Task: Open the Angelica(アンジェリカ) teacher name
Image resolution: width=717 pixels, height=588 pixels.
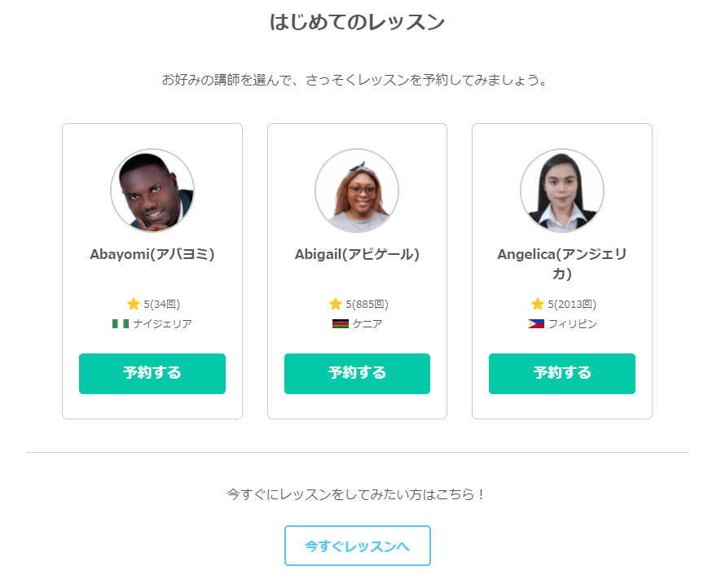Action: pyautogui.click(x=562, y=264)
